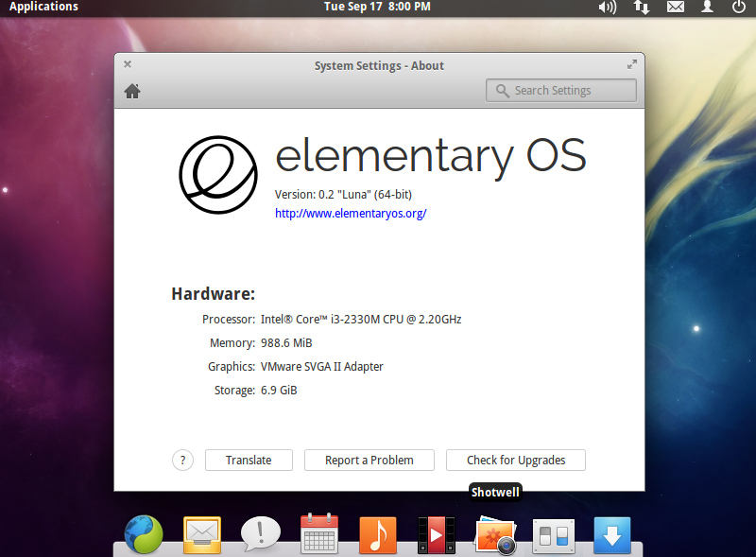Screen dimensions: 756x557
Task: Open the video player in the dock
Action: point(437,535)
